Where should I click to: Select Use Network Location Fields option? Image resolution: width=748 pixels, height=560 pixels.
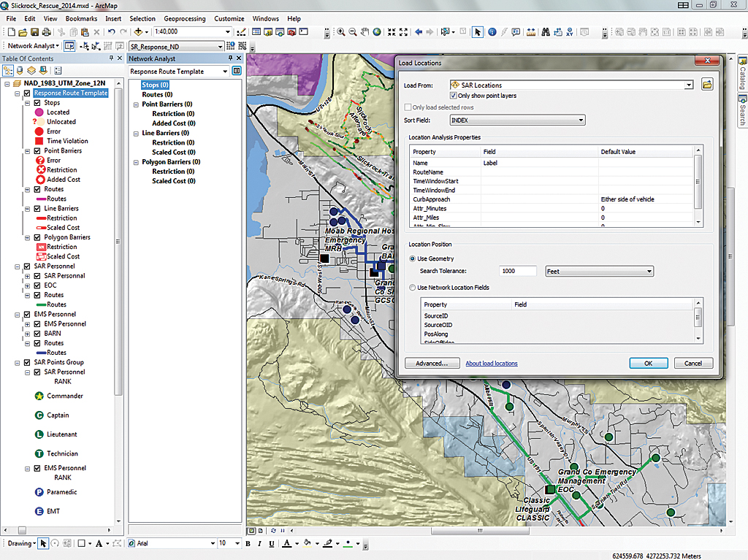tap(413, 288)
